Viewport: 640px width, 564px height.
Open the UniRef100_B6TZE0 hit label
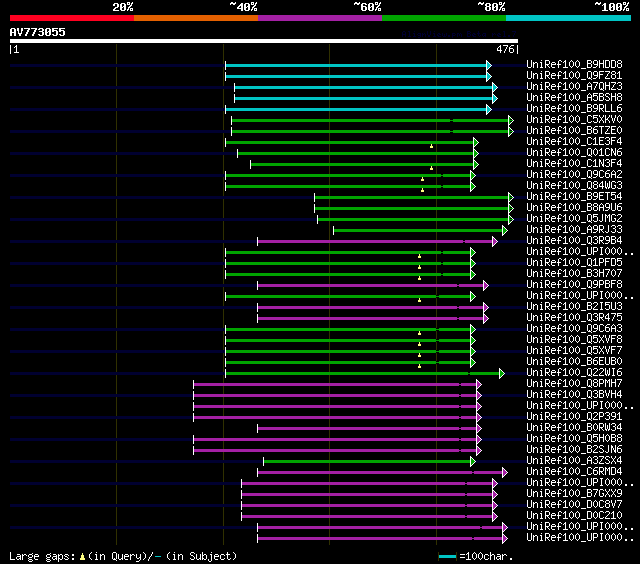(574, 131)
